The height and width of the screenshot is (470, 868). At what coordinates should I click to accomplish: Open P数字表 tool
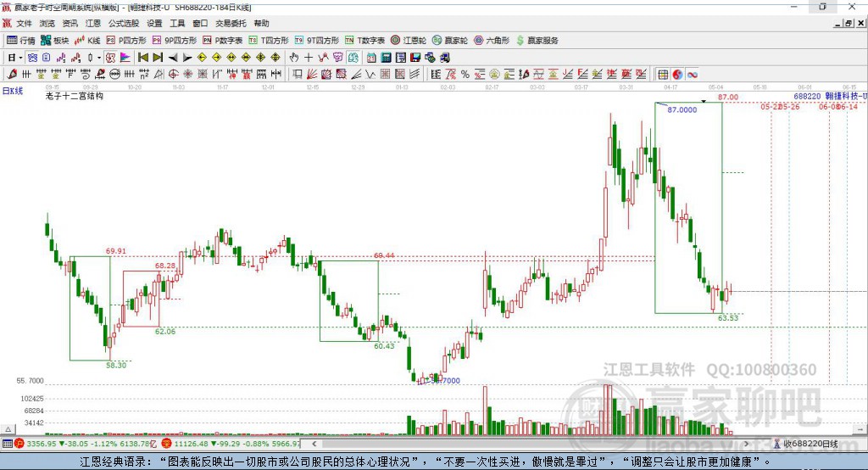[223, 41]
